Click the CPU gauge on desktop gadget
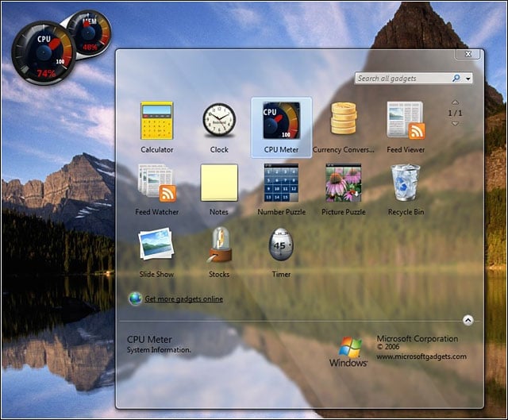 click(44, 53)
